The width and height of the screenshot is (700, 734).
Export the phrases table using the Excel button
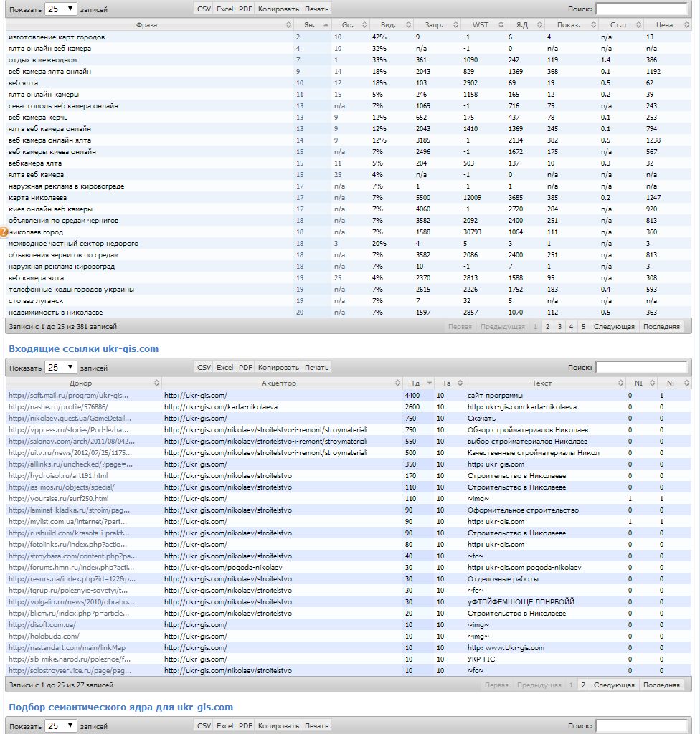224,9
